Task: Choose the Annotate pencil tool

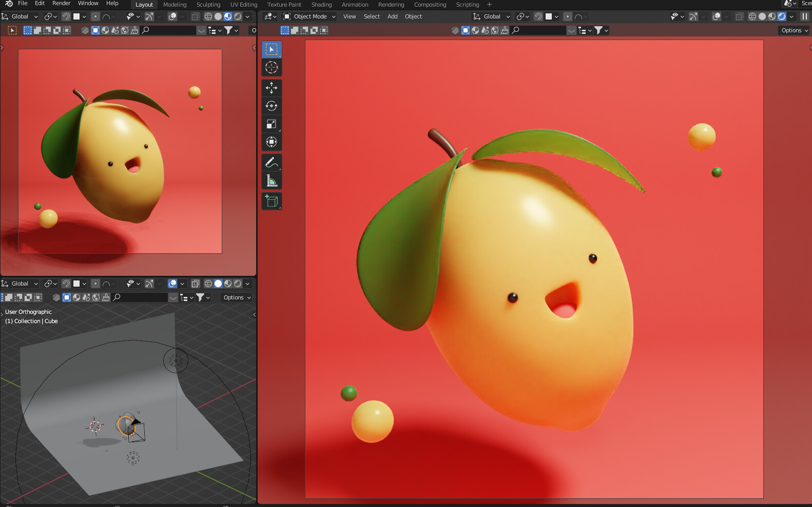Action: pyautogui.click(x=271, y=163)
